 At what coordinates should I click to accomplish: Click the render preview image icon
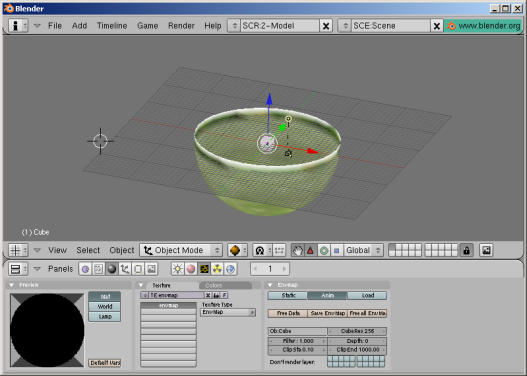486,250
